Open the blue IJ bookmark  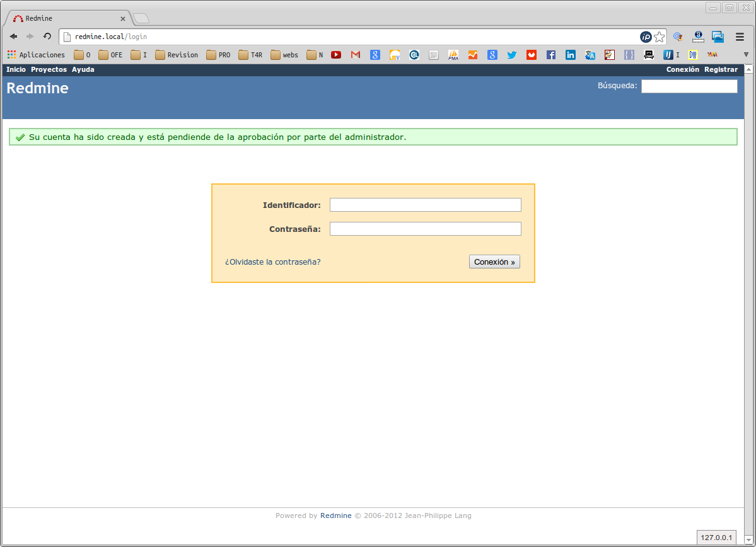[x=671, y=55]
